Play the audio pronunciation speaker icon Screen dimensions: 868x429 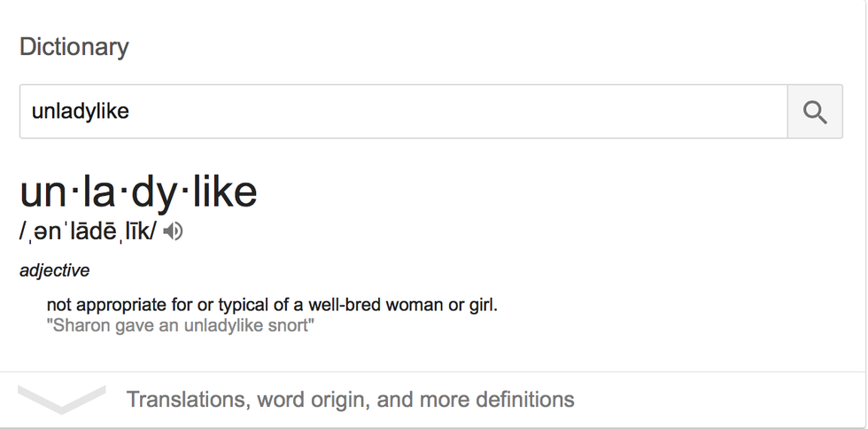click(x=174, y=232)
